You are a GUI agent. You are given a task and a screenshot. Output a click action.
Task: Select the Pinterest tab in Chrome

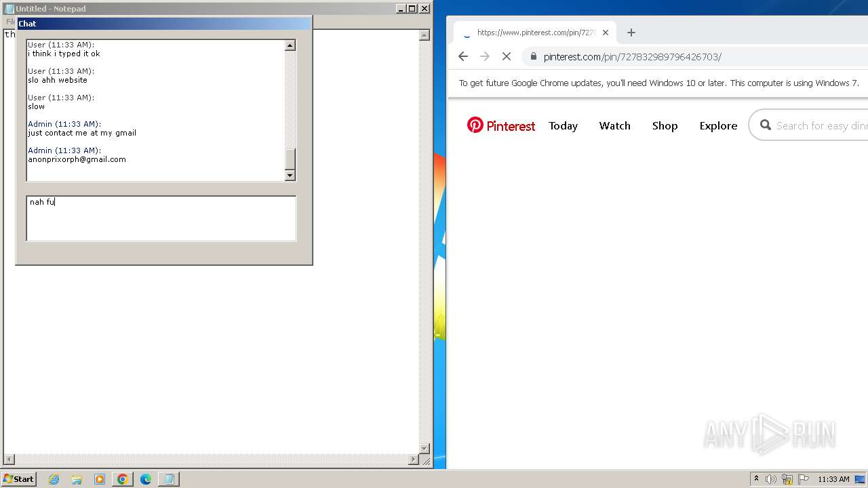point(536,33)
